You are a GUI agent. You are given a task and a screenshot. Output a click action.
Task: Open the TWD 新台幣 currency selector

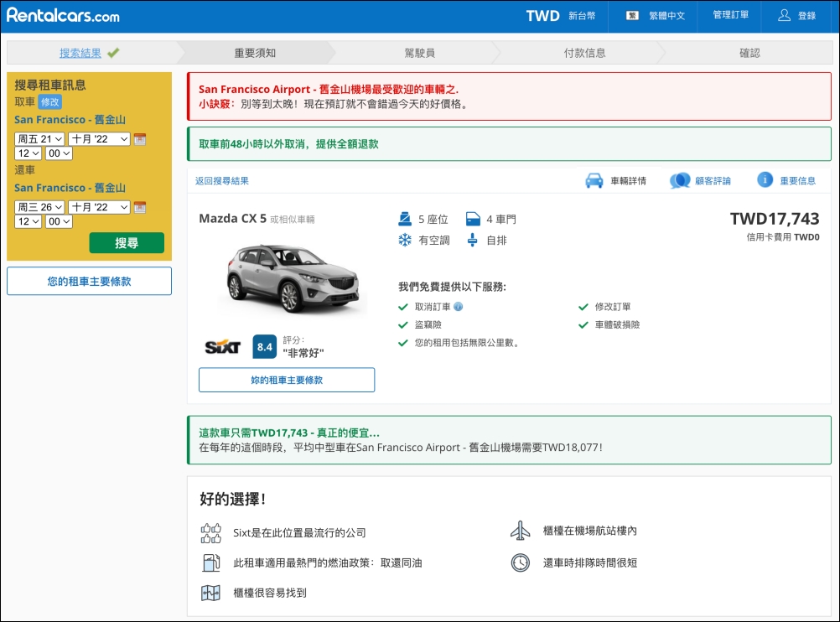coord(560,16)
